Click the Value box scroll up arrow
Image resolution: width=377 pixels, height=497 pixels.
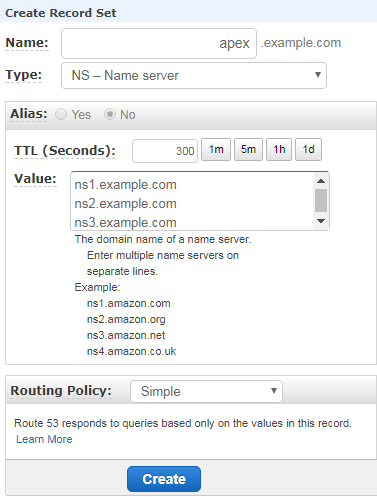(x=321, y=181)
